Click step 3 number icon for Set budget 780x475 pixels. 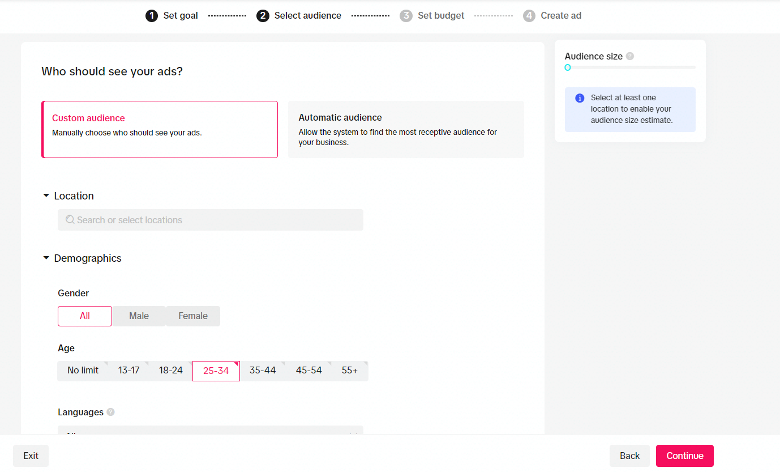tap(406, 16)
